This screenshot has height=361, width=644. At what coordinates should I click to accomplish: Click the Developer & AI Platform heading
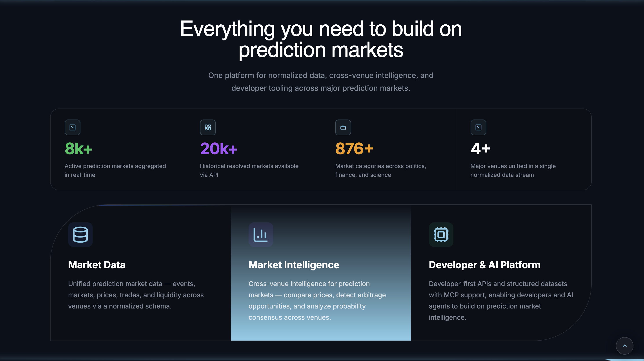tap(484, 265)
